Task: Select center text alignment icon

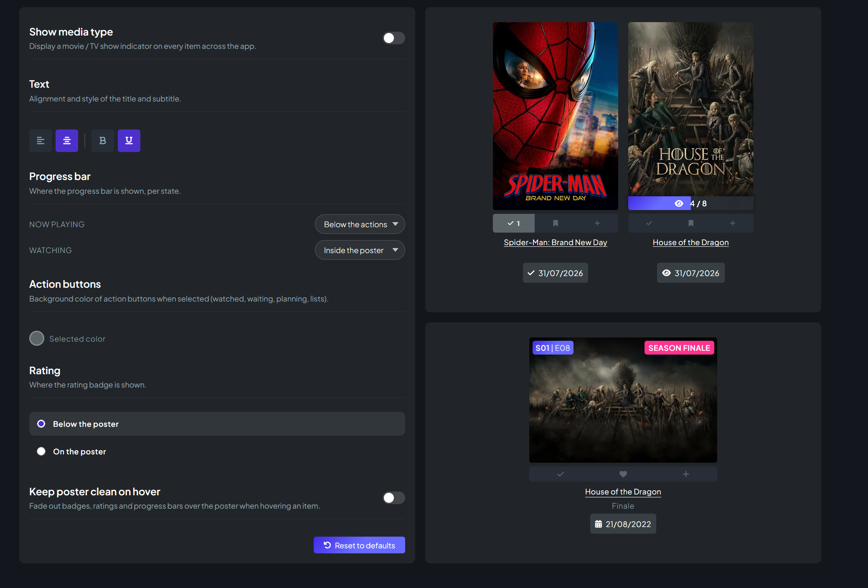Action: pyautogui.click(x=67, y=141)
